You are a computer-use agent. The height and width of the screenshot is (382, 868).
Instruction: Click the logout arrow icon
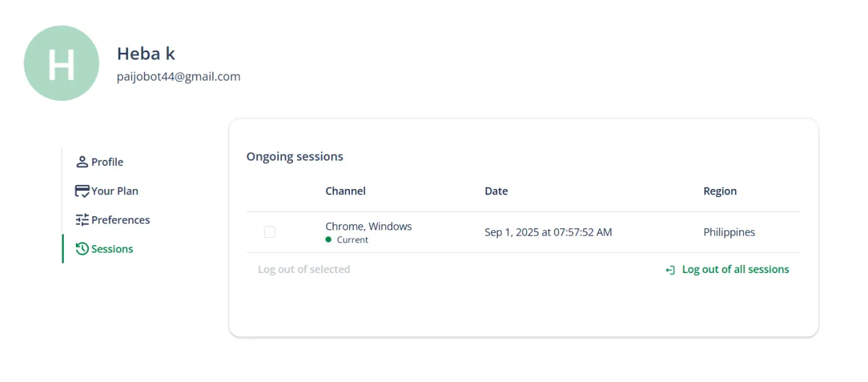670,270
